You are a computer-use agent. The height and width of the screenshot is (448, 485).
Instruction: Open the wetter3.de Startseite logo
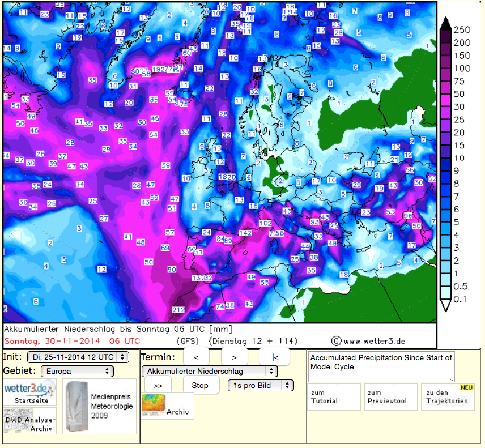[x=29, y=392]
